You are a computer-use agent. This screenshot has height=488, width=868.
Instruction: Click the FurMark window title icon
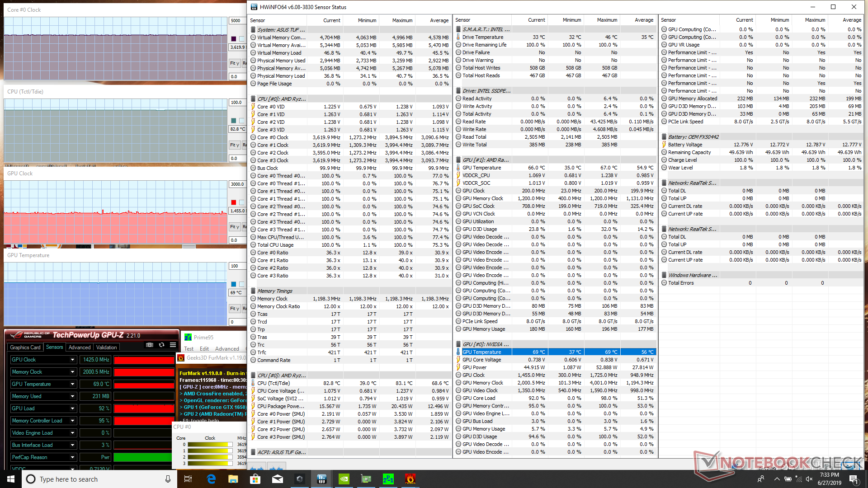point(181,358)
